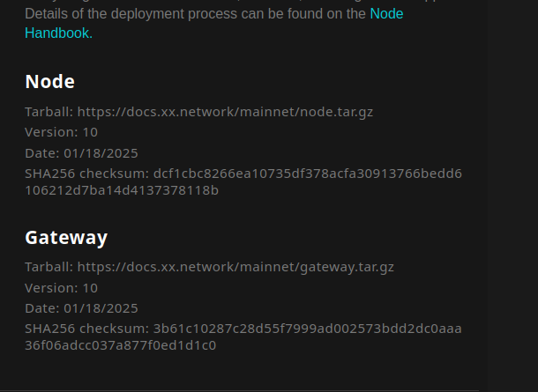Click Gateway checksum value starting with 3b61c10287
Image resolution: width=538 pixels, height=392 pixels.
coord(307,328)
